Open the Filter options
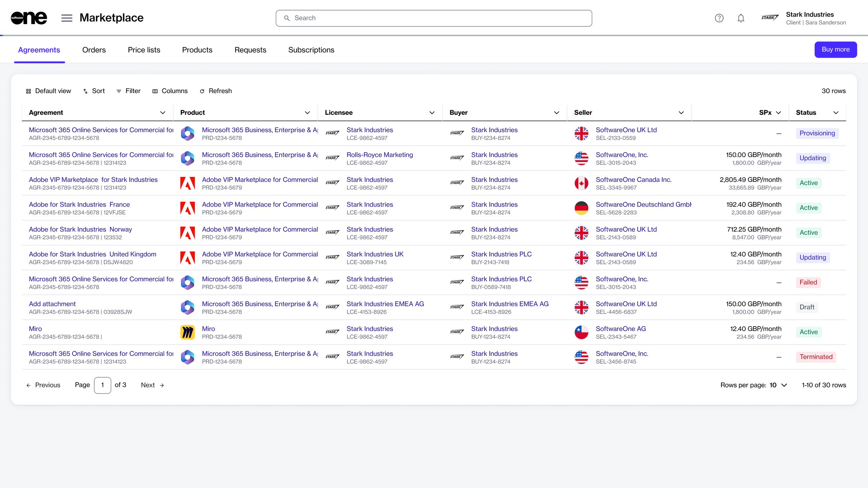Screen dimensions: 868x488 128,91
